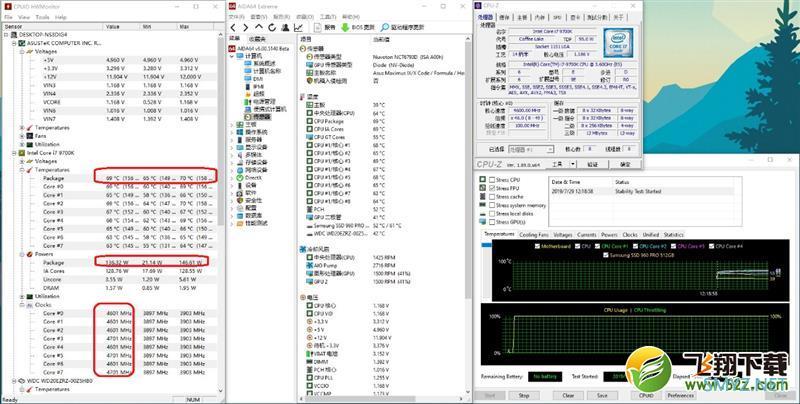Viewport: 800px width, 404px height.
Task: Click the Stress GPU monitor icon
Action: coord(483,222)
